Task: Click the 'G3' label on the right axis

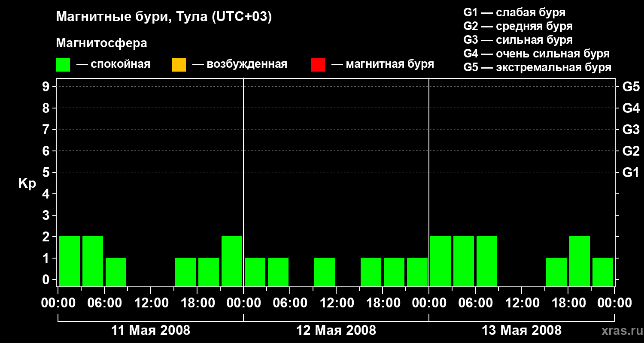Action: [631, 129]
